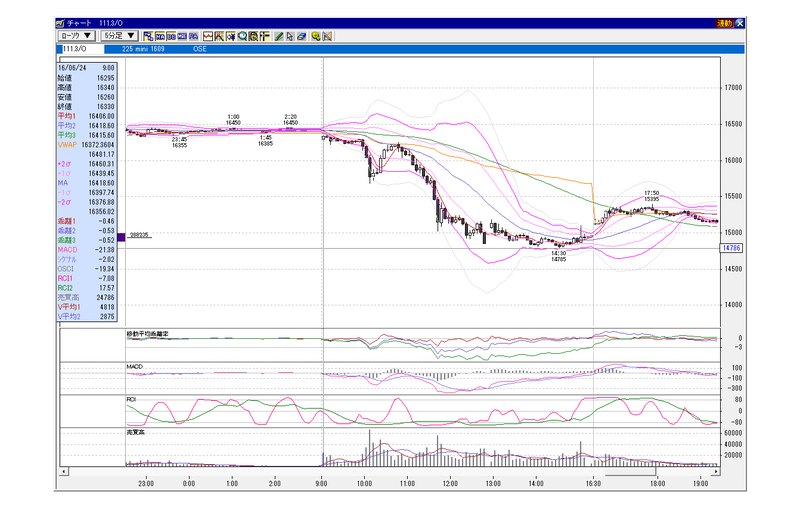Click the 連動 link button in title bar
Image resolution: width=800 pixels, height=507 pixels.
[724, 23]
